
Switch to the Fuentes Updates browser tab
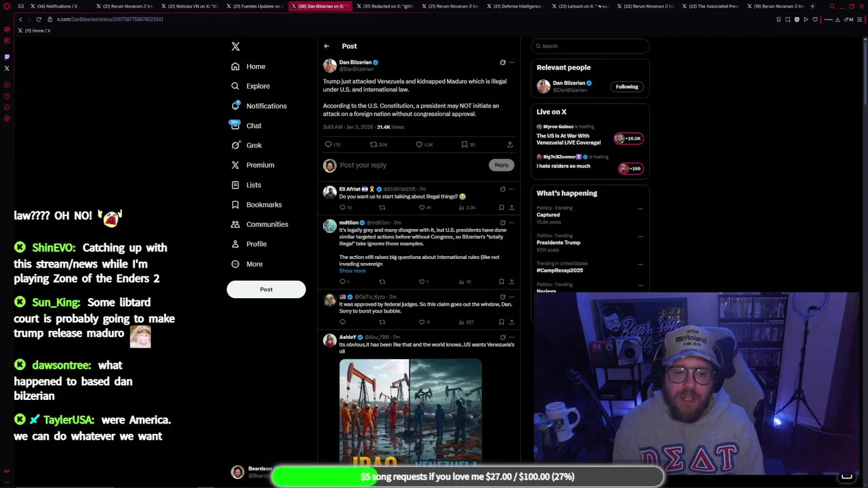(x=256, y=6)
